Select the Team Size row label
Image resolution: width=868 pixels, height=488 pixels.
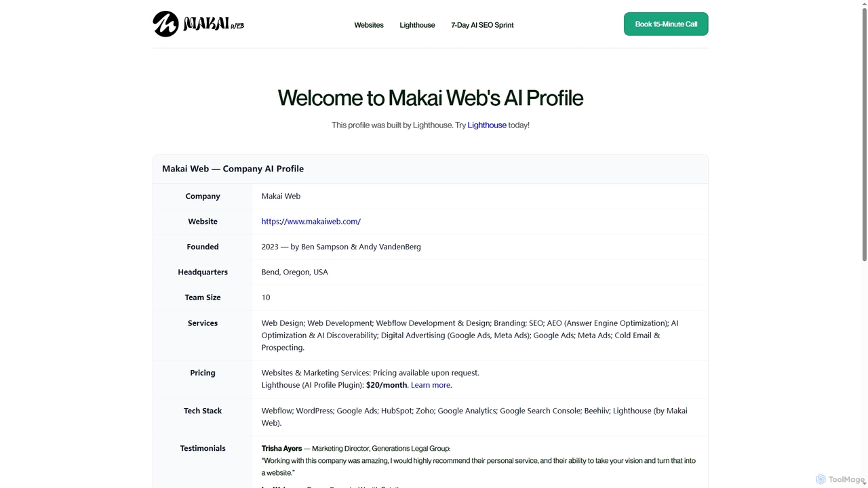tap(203, 298)
